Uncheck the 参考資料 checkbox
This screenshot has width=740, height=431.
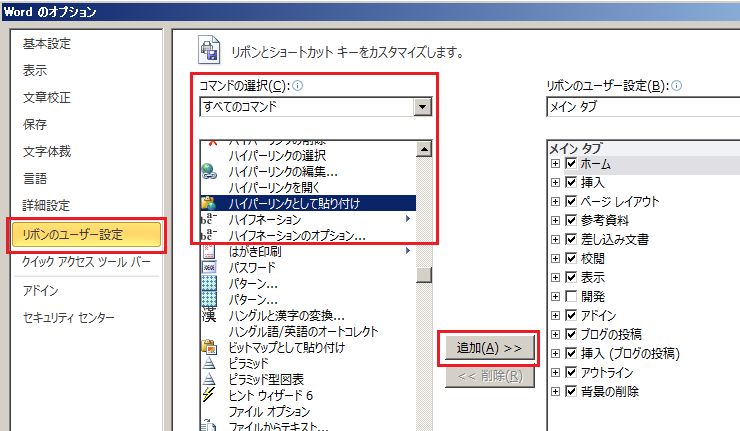571,220
